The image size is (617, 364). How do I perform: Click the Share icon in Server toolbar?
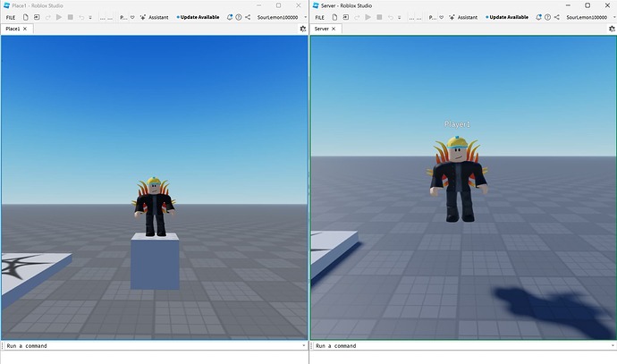pyautogui.click(x=556, y=17)
